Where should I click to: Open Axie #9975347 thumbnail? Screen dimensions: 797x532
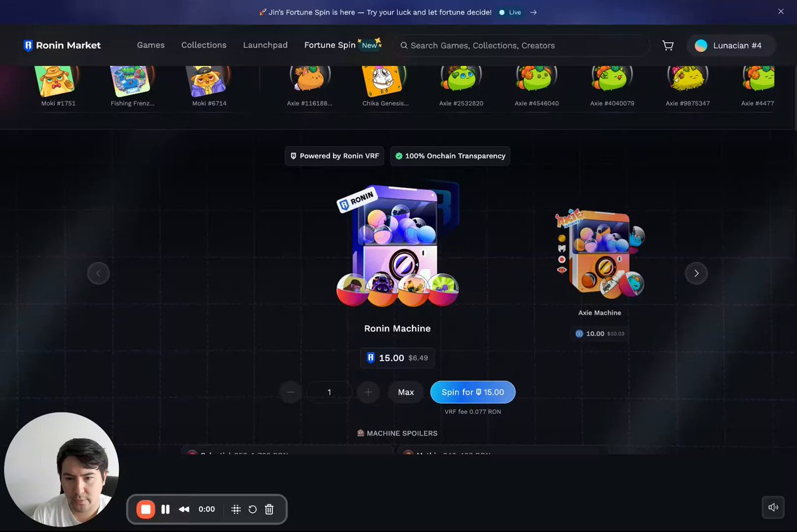tap(687, 80)
